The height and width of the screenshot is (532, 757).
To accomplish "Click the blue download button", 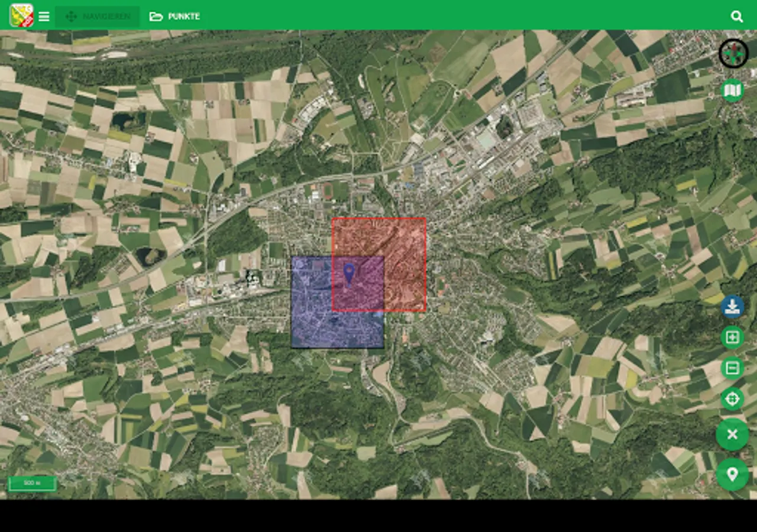I will click(732, 307).
